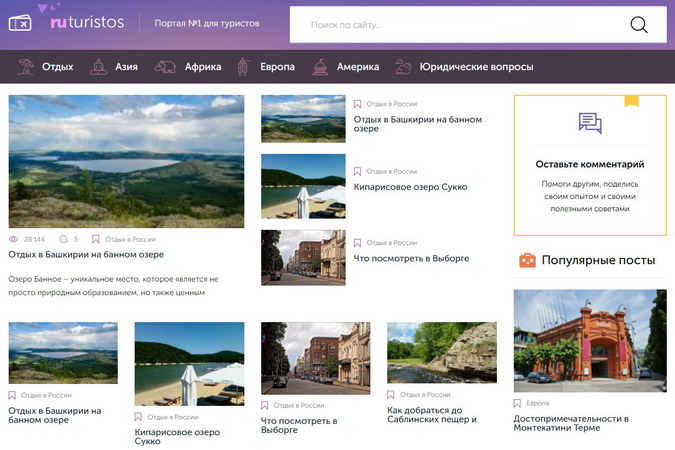
Task: Click the chat bubbles comment icon
Action: pyautogui.click(x=590, y=123)
